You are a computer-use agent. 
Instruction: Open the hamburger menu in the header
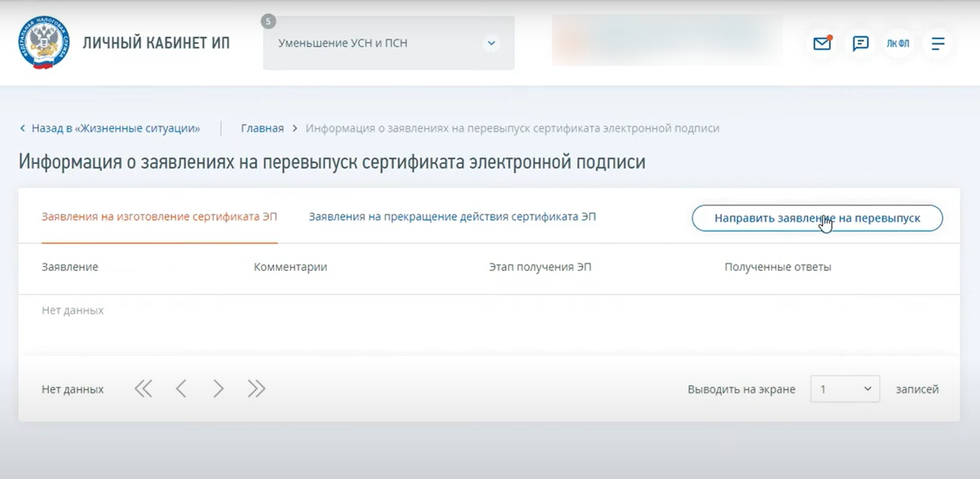(x=938, y=44)
